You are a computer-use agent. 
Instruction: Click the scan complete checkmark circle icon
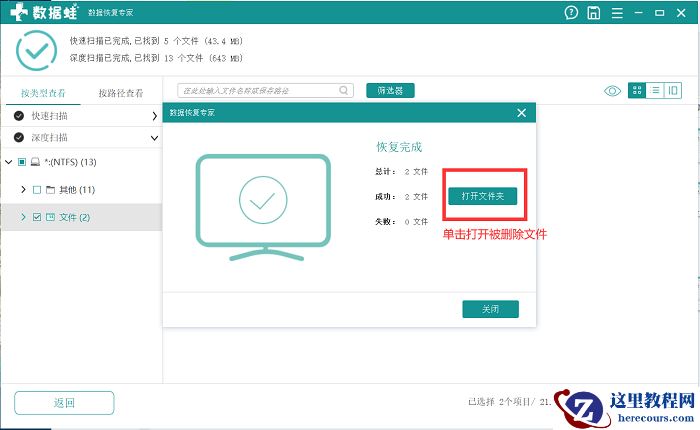[37, 50]
